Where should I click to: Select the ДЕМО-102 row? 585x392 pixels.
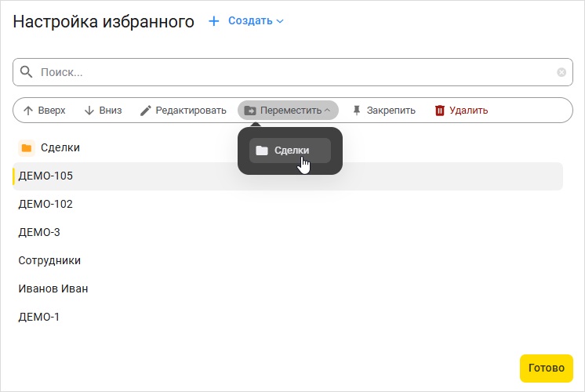[288, 205]
